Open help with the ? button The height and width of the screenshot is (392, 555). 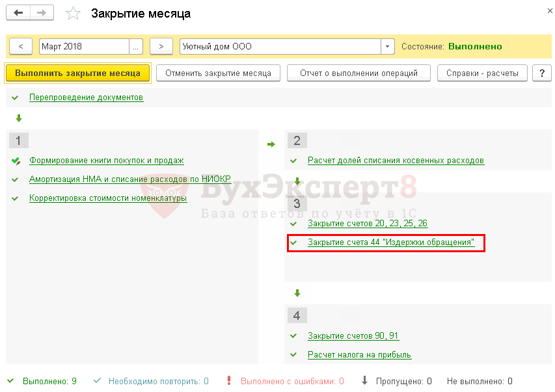pos(542,73)
